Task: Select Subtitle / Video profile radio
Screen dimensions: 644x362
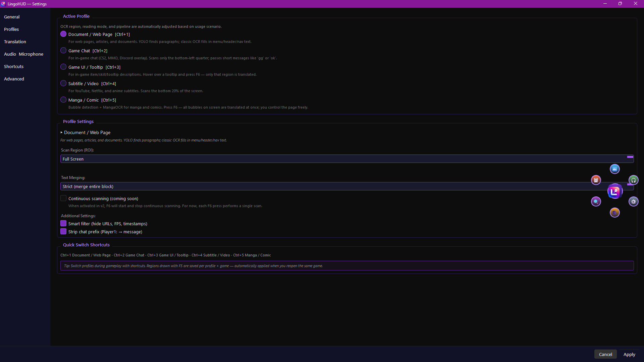Action: tap(63, 83)
